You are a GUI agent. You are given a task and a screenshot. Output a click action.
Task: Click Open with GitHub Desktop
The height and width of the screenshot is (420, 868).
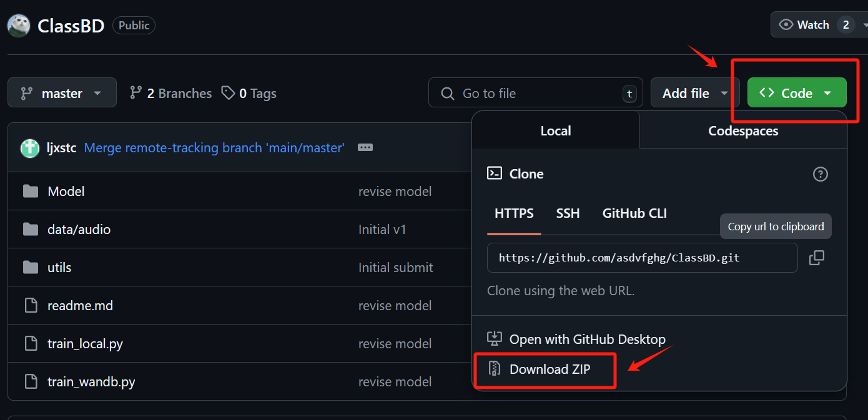coord(576,339)
